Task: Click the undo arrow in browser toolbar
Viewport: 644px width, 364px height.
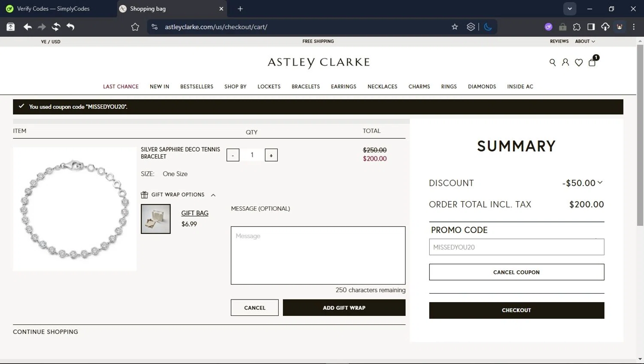Action: pos(70,27)
